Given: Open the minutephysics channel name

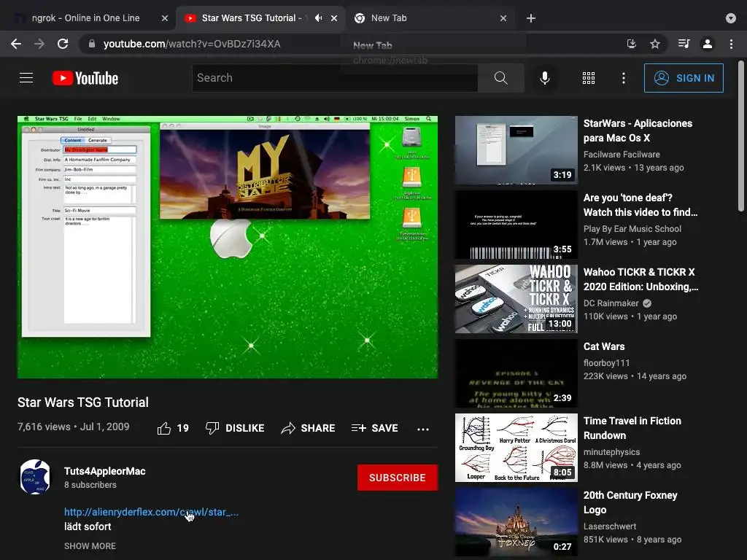Looking at the screenshot, I should (x=612, y=452).
